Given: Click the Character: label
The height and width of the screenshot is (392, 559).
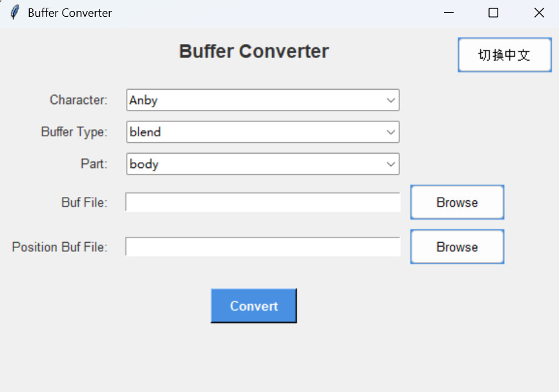Looking at the screenshot, I should coord(78,100).
